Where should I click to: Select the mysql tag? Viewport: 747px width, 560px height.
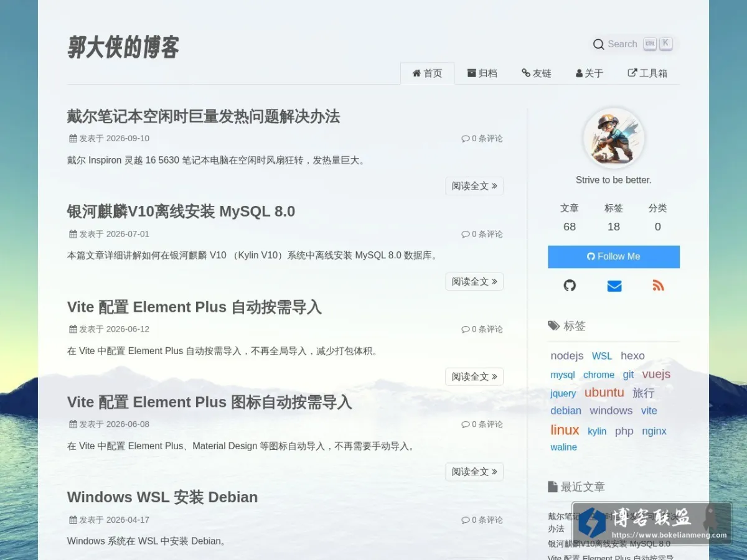click(563, 375)
